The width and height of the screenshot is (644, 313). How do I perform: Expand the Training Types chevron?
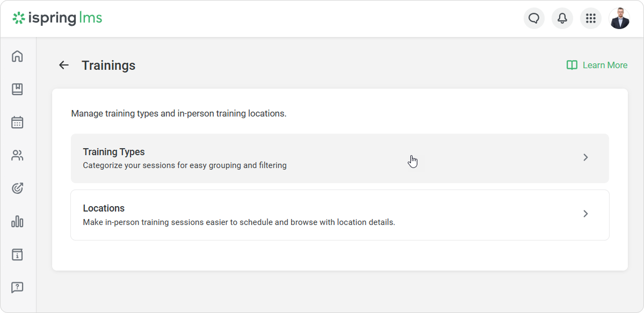(585, 157)
